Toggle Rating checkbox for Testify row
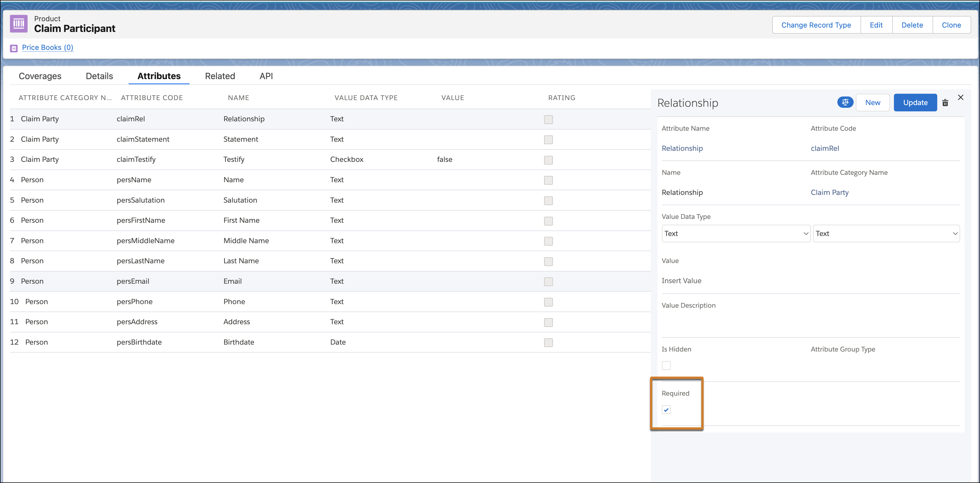Image resolution: width=980 pixels, height=483 pixels. (548, 160)
